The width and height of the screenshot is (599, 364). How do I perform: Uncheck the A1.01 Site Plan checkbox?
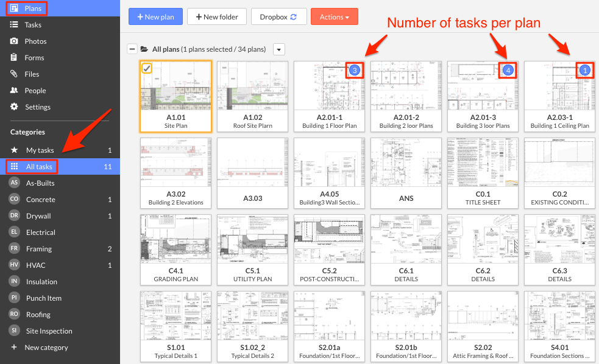(146, 69)
